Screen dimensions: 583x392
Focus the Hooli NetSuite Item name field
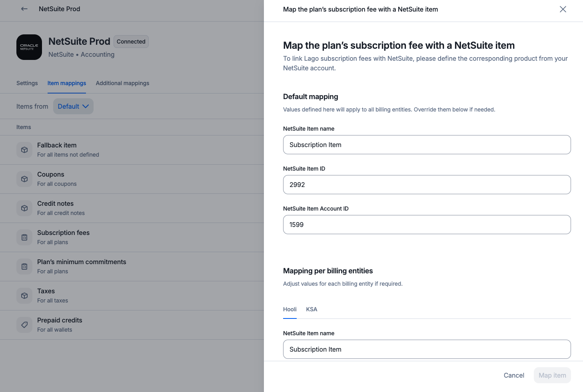tap(427, 349)
